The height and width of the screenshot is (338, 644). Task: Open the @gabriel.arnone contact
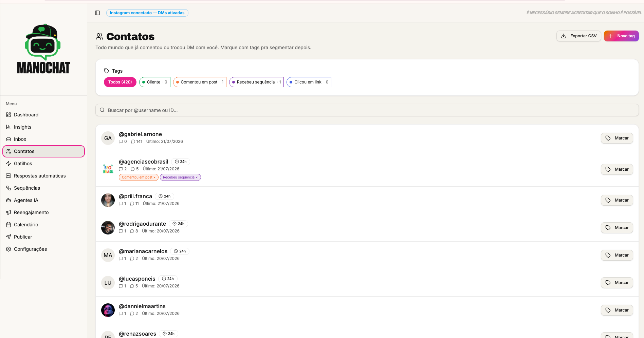coord(140,134)
